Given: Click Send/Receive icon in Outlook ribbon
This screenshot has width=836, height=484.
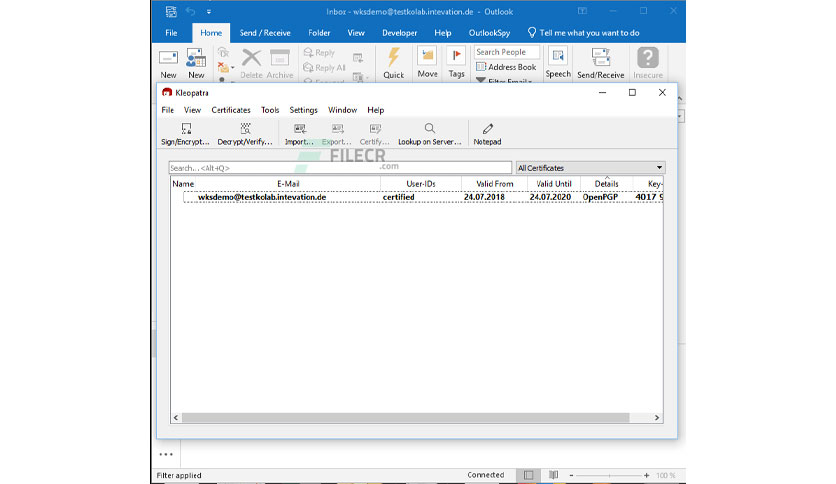Looking at the screenshot, I should coord(600,57).
